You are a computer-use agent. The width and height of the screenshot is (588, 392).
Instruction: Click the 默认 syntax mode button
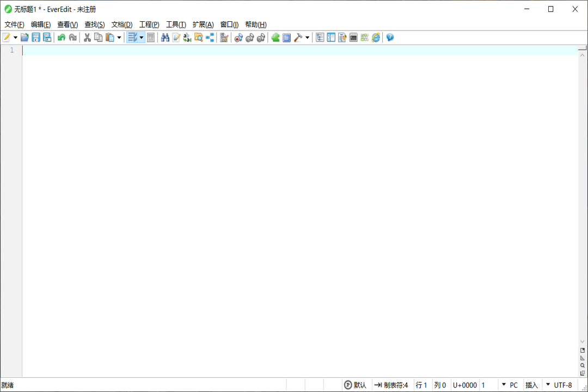(356, 385)
